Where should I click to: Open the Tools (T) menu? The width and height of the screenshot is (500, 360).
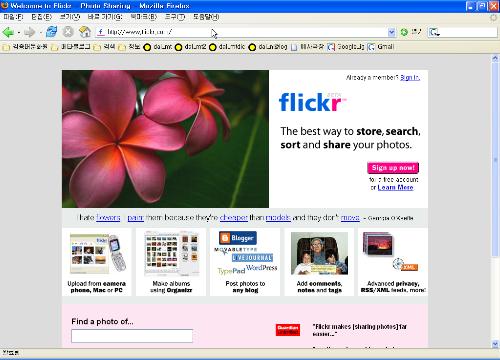pos(175,17)
